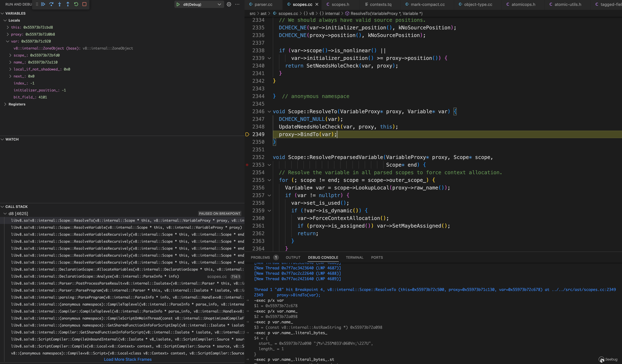Click the Step Over debug icon
Image resolution: width=622 pixels, height=364 pixels.
point(51,4)
